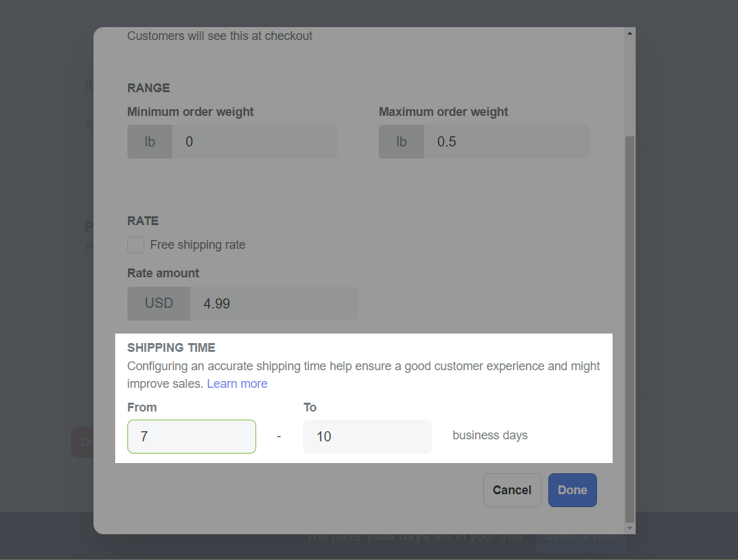This screenshot has height=560, width=738.
Task: Click the Minimum order weight field
Action: pos(255,142)
